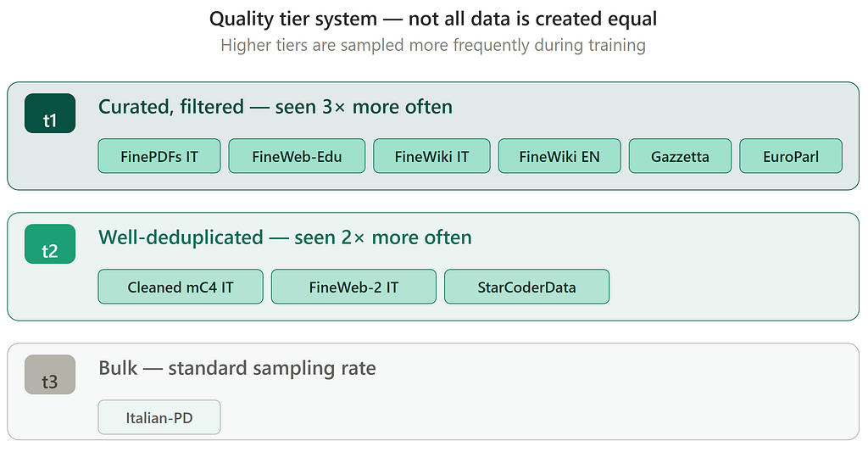868x452 pixels.
Task: Click the 'Bulk — standard sampling rate' heading
Action: click(237, 368)
